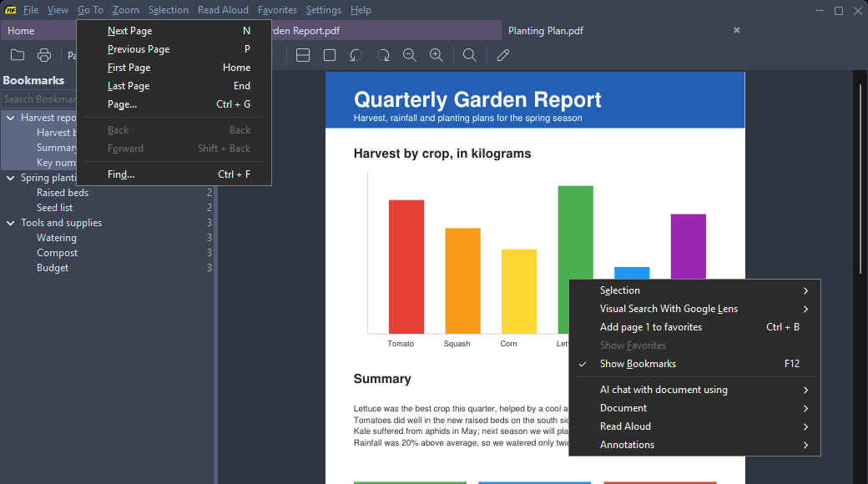The height and width of the screenshot is (484, 868).
Task: Open the Selection submenu in the context menu
Action: pyautogui.click(x=694, y=290)
